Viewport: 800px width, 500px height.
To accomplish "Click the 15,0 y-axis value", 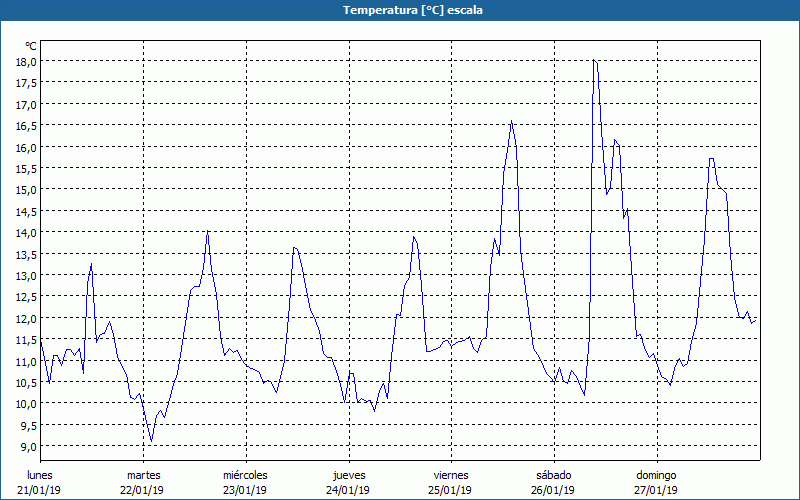I will click(x=27, y=189).
